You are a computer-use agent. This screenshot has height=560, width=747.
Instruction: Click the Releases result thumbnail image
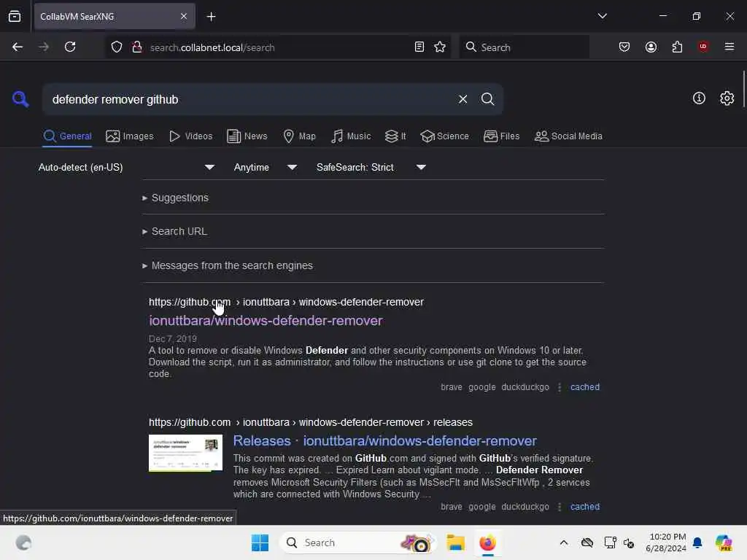pos(185,453)
